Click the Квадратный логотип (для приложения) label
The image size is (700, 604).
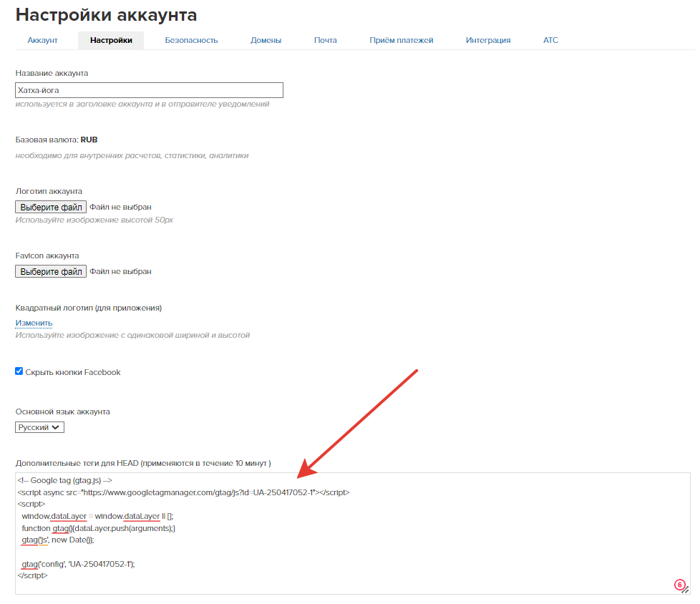[x=88, y=308]
